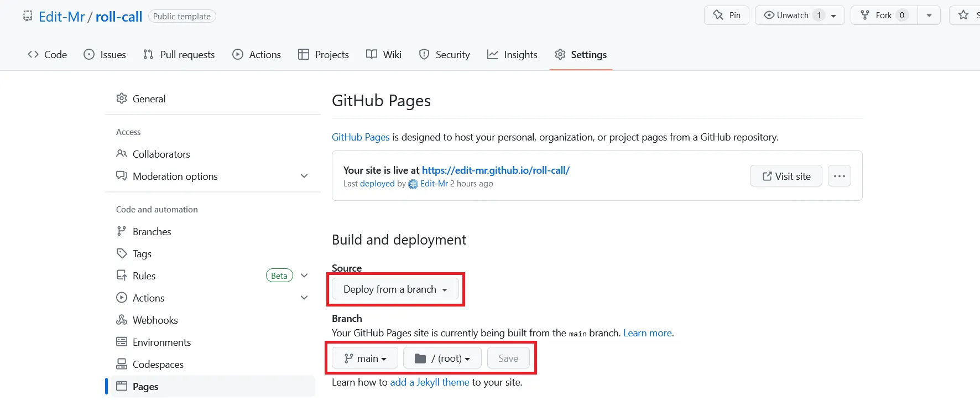980x400 pixels.
Task: Click the Rules icon in sidebar
Action: [x=122, y=276]
